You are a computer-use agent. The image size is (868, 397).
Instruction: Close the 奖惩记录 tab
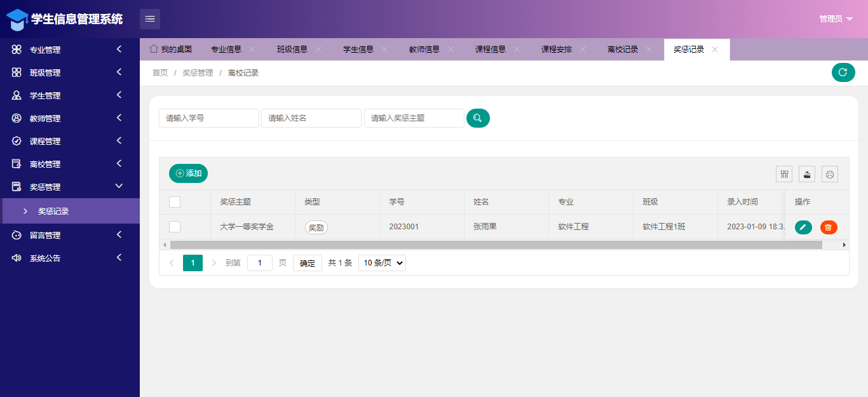click(715, 50)
